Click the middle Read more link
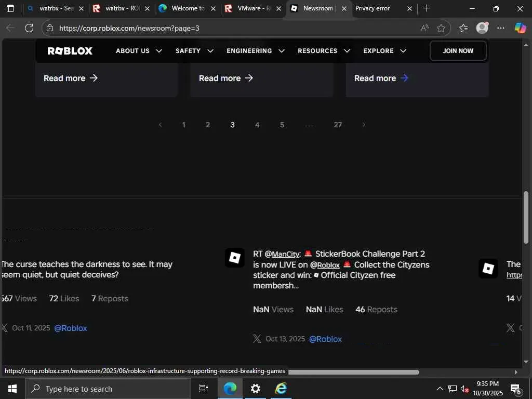The width and height of the screenshot is (532, 399). (226, 78)
